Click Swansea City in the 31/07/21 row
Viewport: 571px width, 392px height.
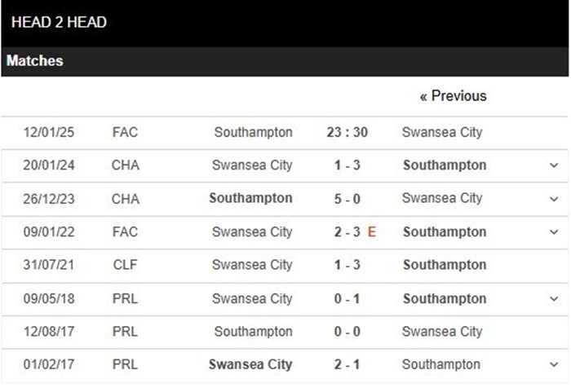coord(252,265)
